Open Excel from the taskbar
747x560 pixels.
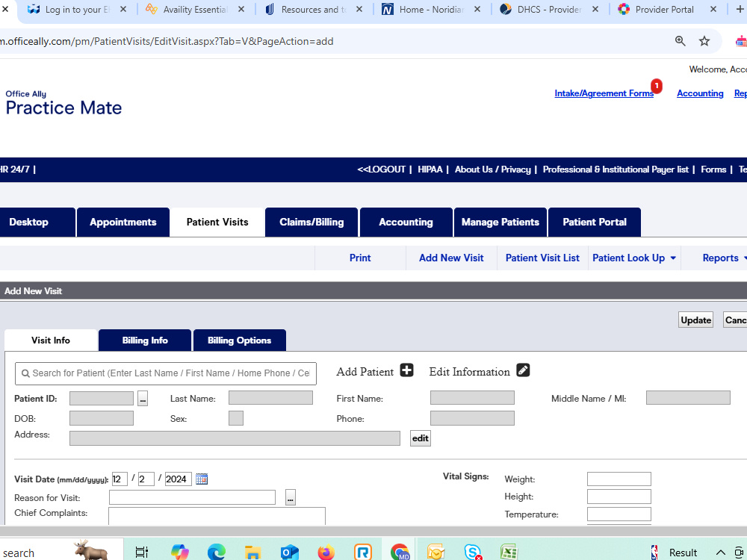click(x=509, y=553)
